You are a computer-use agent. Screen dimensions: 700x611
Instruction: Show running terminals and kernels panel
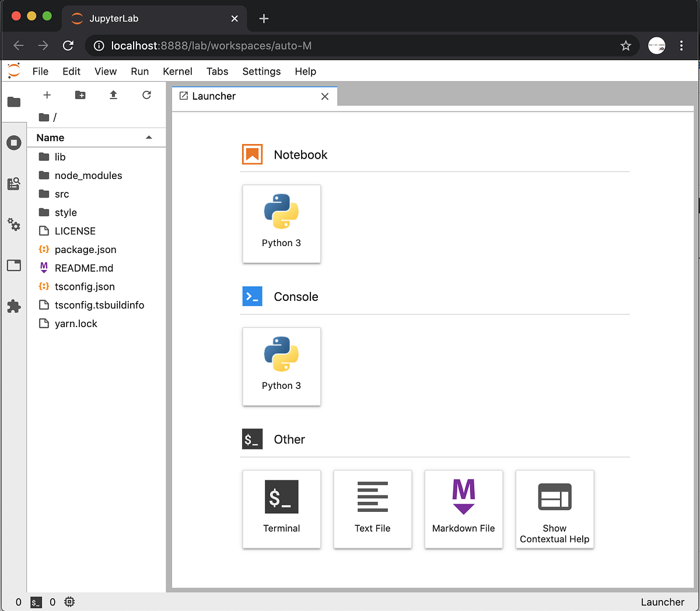(x=13, y=142)
